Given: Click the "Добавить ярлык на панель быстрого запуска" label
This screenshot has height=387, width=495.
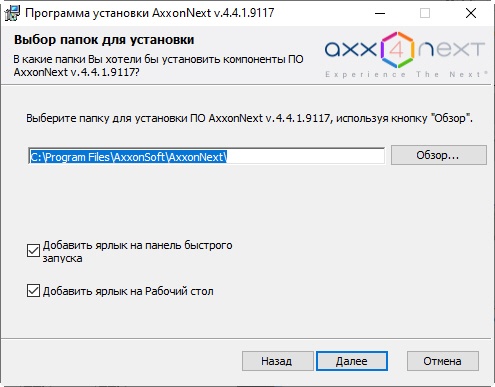Looking at the screenshot, I should click(x=137, y=251).
